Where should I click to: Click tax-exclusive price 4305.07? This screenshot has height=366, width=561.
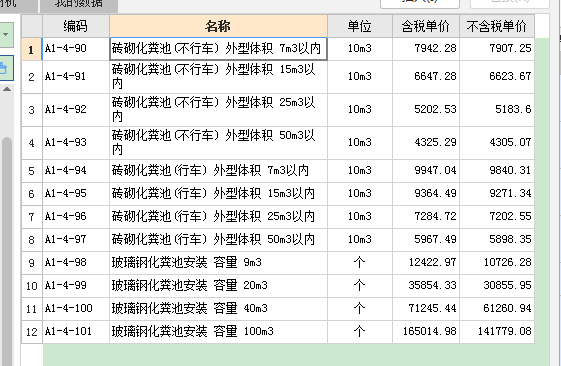coord(497,143)
